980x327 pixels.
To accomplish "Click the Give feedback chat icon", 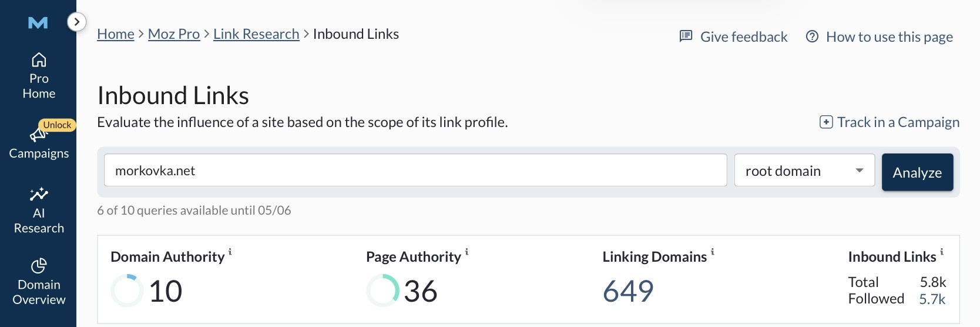I will point(686,36).
